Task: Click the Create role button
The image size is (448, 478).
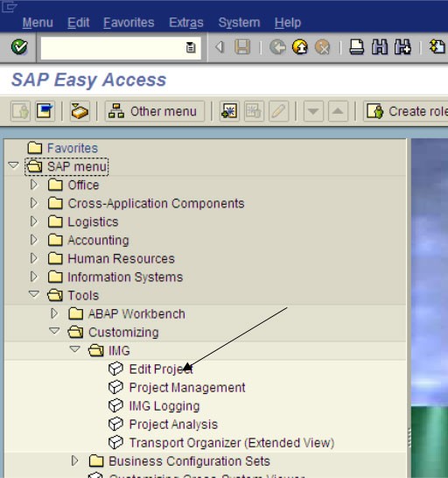Action: tap(406, 111)
